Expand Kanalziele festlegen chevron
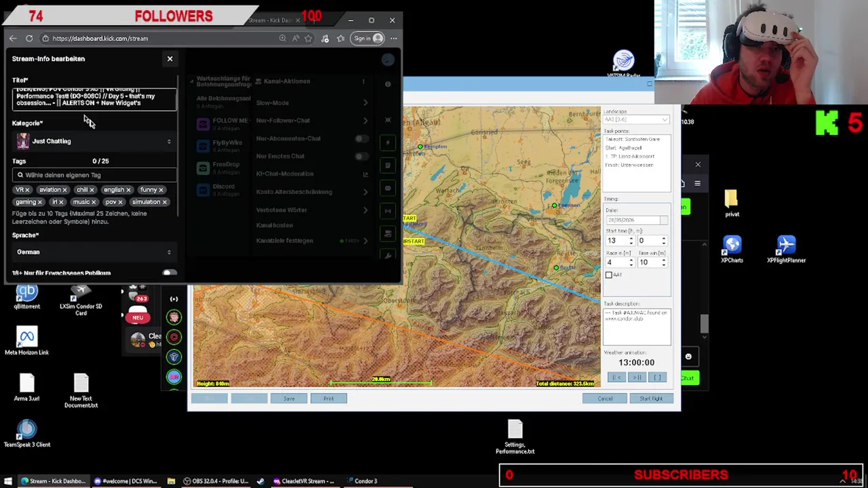 coord(366,241)
